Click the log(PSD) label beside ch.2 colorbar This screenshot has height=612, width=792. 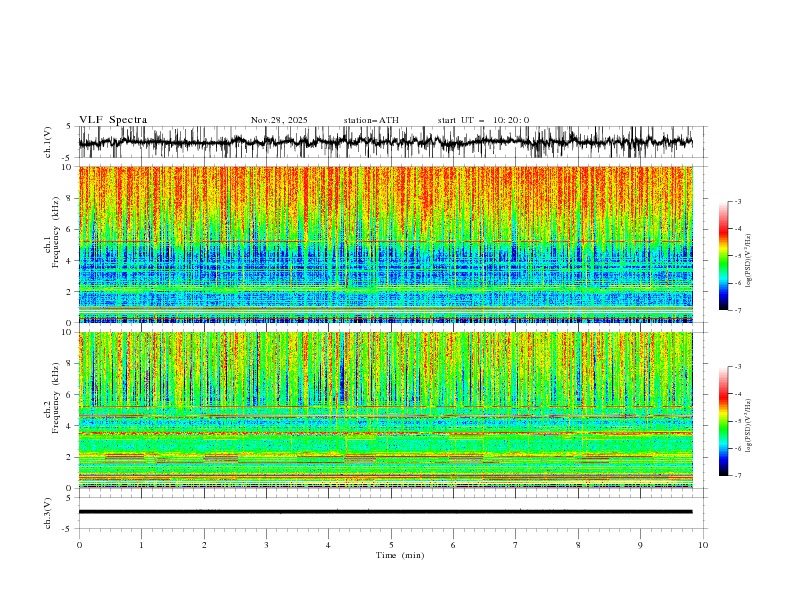[x=749, y=426]
